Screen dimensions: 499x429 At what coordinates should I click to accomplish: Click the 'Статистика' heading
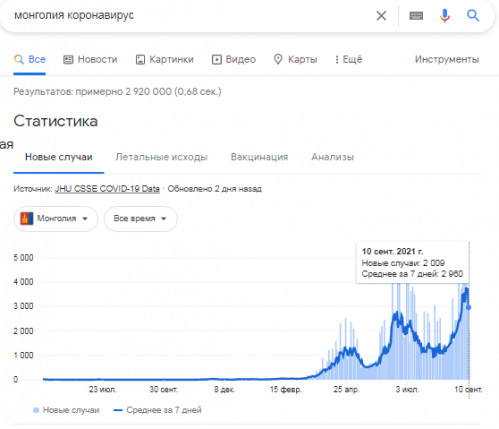55,121
